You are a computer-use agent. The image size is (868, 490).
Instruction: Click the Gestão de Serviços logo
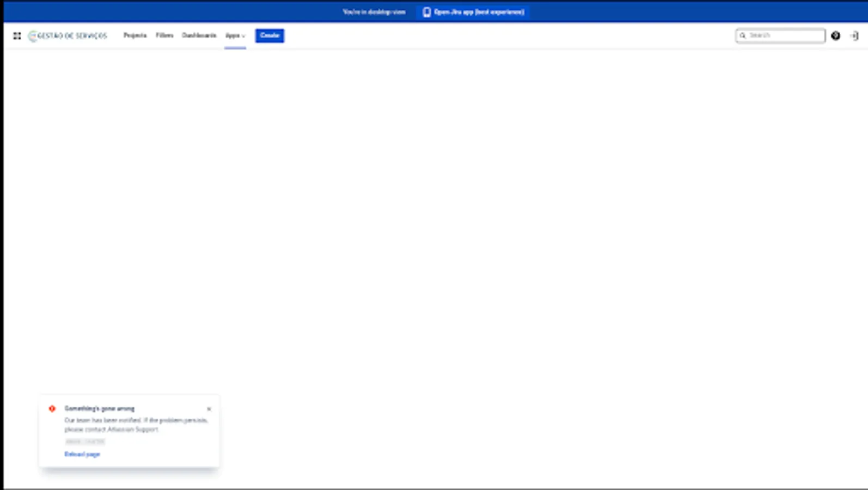[68, 36]
